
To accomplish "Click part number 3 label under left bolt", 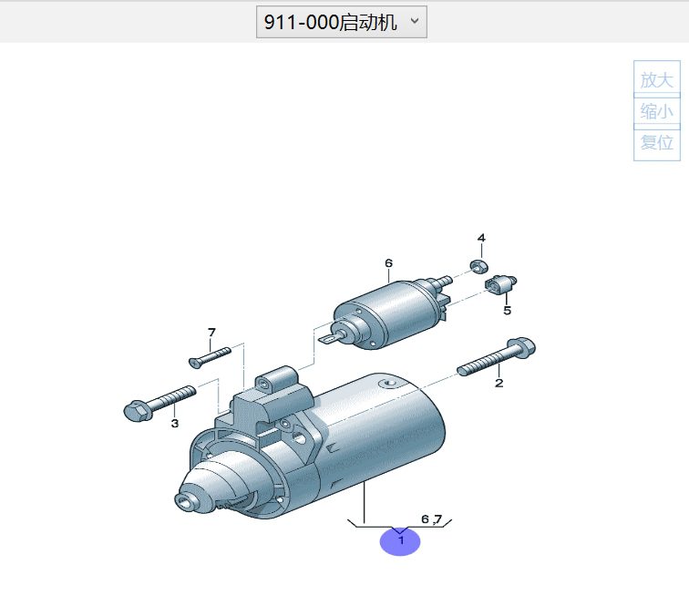I will coord(175,423).
